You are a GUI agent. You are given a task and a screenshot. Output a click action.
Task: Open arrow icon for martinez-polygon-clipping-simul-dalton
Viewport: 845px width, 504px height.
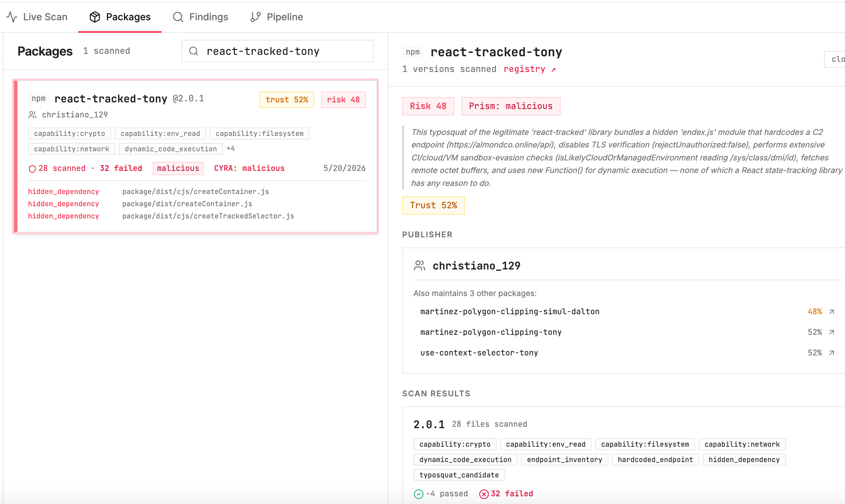point(832,312)
